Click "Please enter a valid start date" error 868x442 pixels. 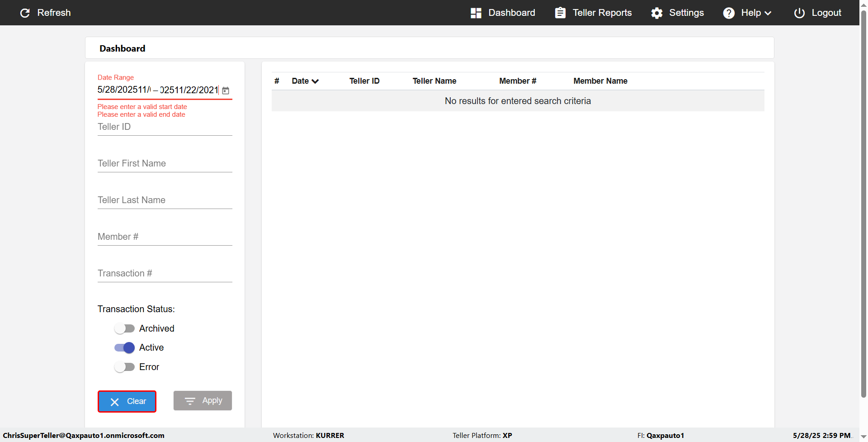click(x=142, y=107)
